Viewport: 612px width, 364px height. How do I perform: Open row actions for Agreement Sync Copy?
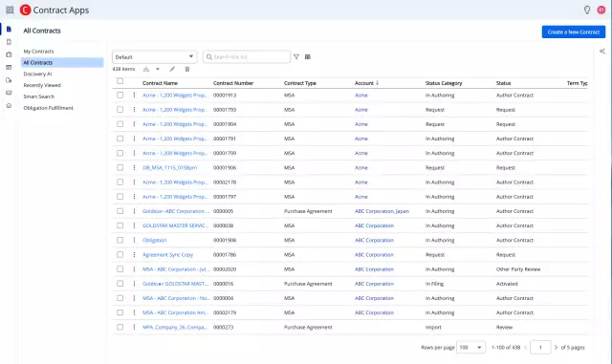pyautogui.click(x=134, y=255)
